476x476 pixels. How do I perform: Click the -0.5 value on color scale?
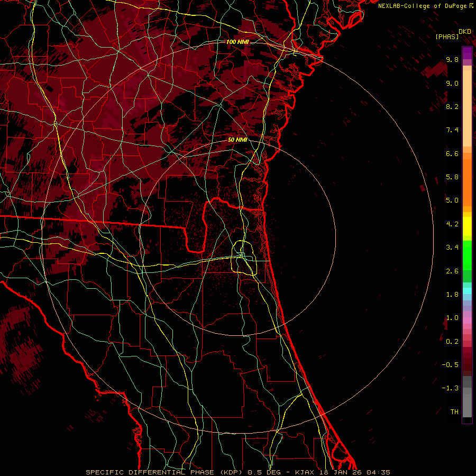click(450, 365)
